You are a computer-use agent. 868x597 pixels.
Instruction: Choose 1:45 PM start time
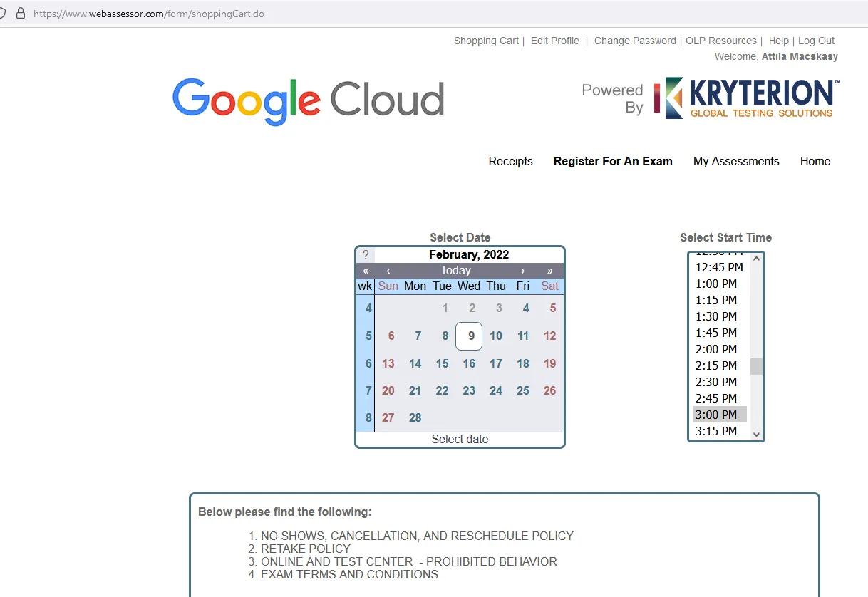(720, 333)
